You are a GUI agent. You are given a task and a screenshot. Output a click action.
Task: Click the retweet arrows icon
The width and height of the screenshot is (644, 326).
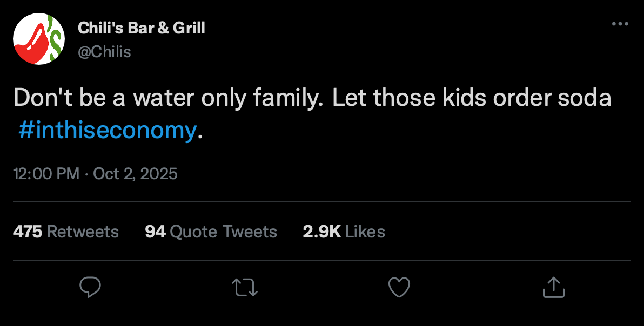coord(245,287)
